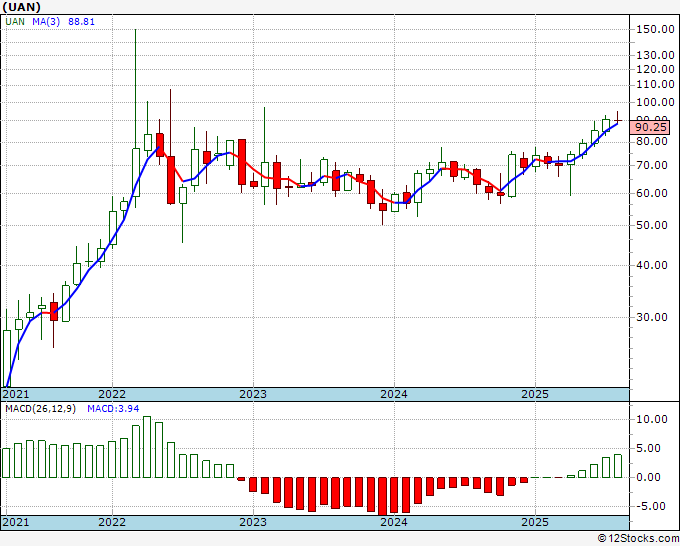Click the 130.00 price axis label
The width and height of the screenshot is (680, 546).
(655, 55)
